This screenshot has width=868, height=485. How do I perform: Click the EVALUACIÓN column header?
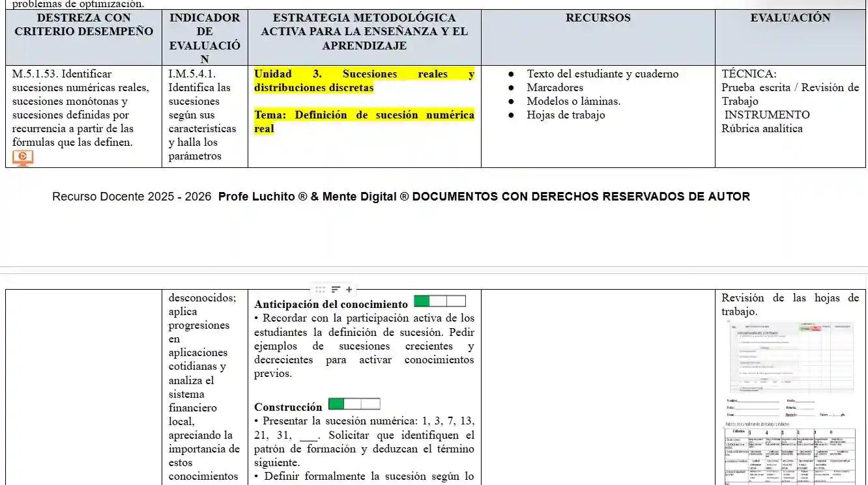pyautogui.click(x=790, y=18)
